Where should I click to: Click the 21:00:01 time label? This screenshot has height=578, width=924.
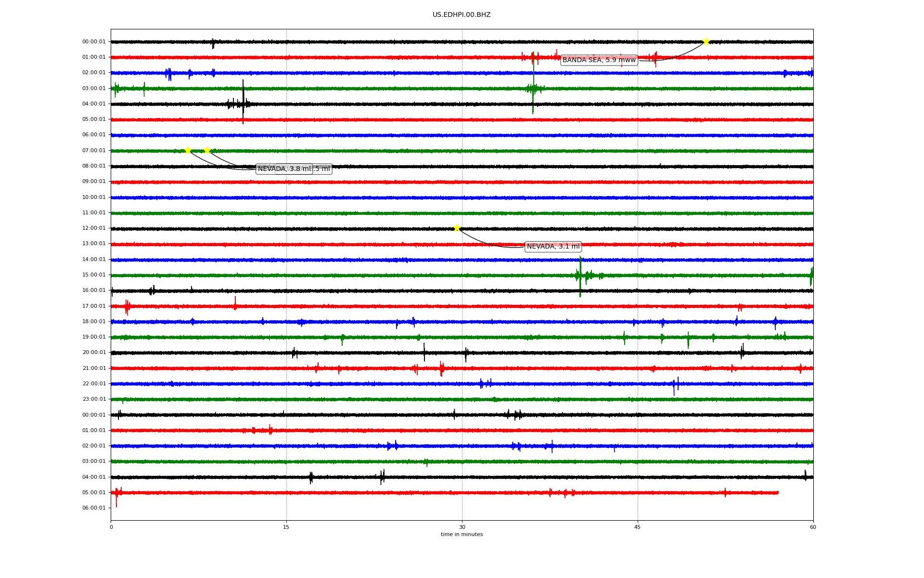(94, 368)
